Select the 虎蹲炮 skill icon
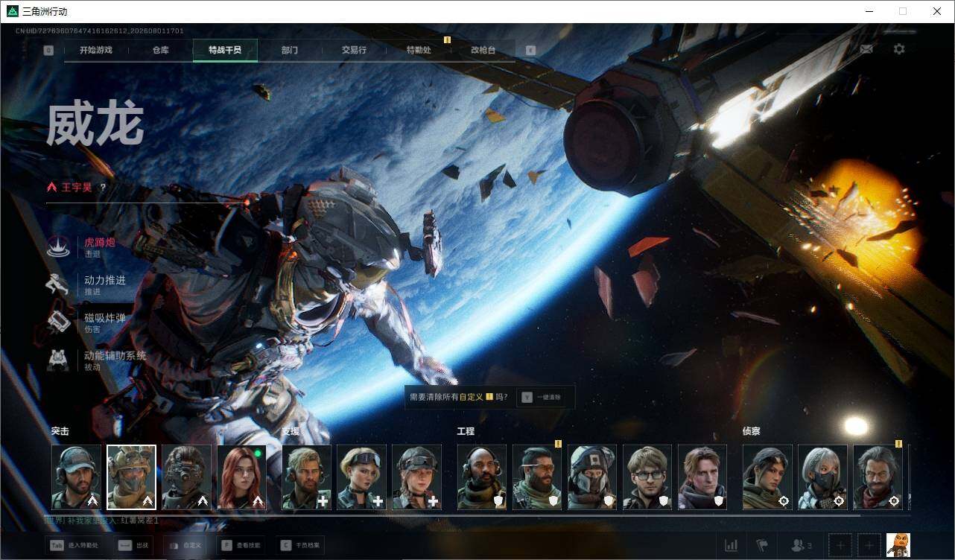Viewport: 955px width, 560px height. click(x=58, y=246)
